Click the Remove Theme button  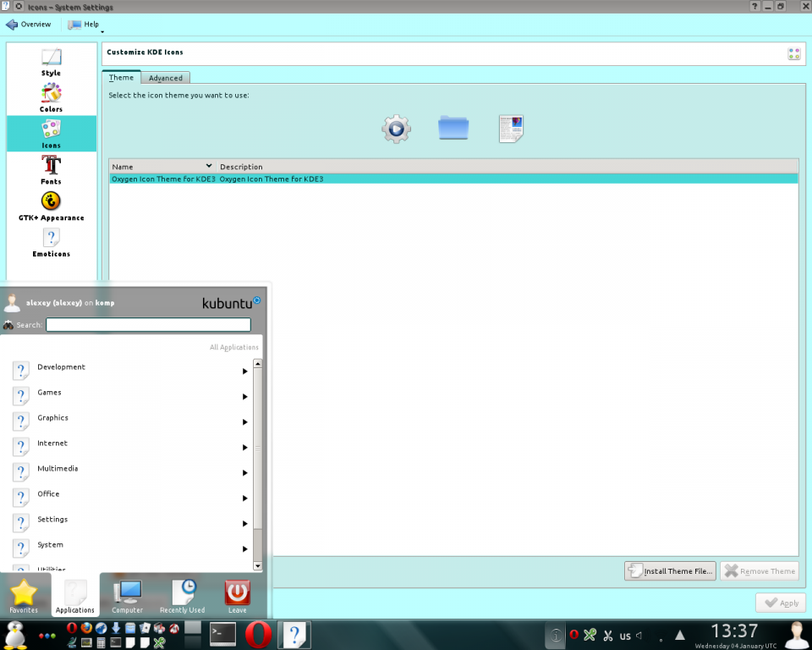760,570
